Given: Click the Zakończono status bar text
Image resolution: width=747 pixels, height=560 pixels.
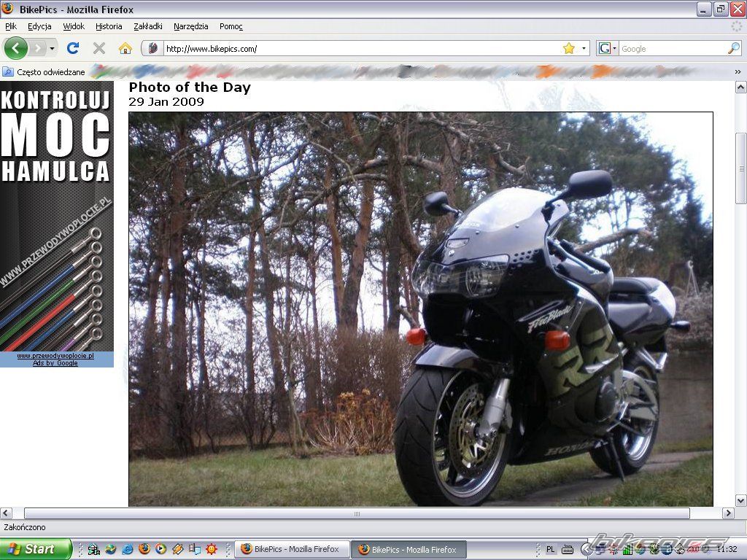Looking at the screenshot, I should tap(25, 527).
